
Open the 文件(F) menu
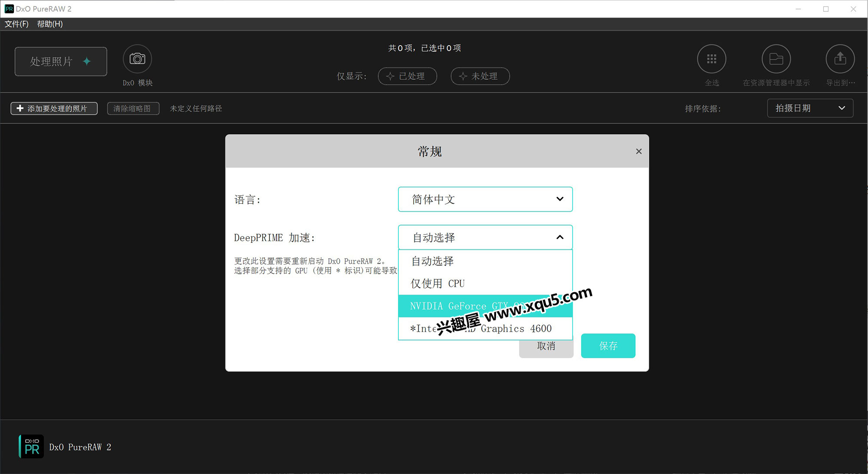tap(16, 24)
